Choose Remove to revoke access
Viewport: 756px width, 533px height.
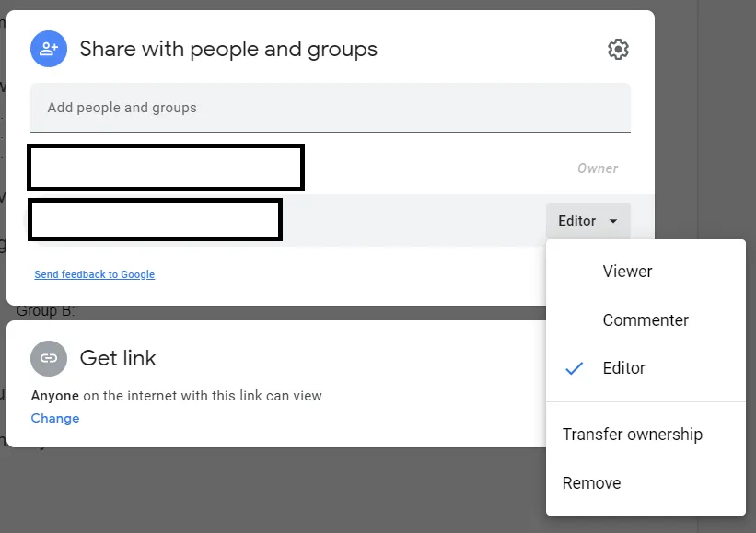[x=591, y=483]
